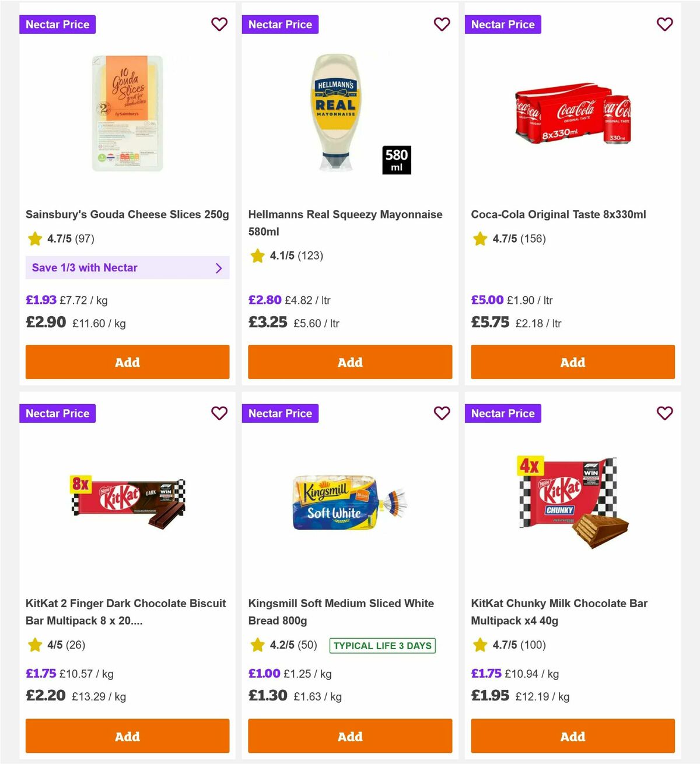
Task: Click the heart icon on Coca-Cola multipack
Action: [x=665, y=24]
